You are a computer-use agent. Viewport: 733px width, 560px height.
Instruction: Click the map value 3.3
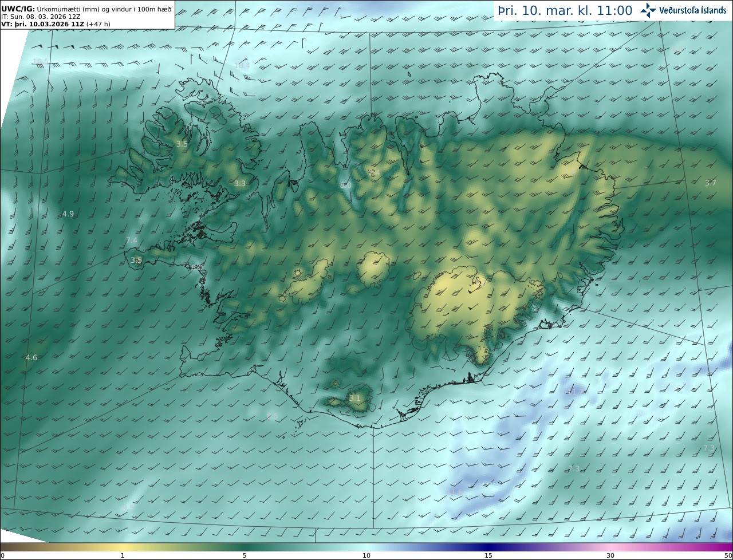240,184
